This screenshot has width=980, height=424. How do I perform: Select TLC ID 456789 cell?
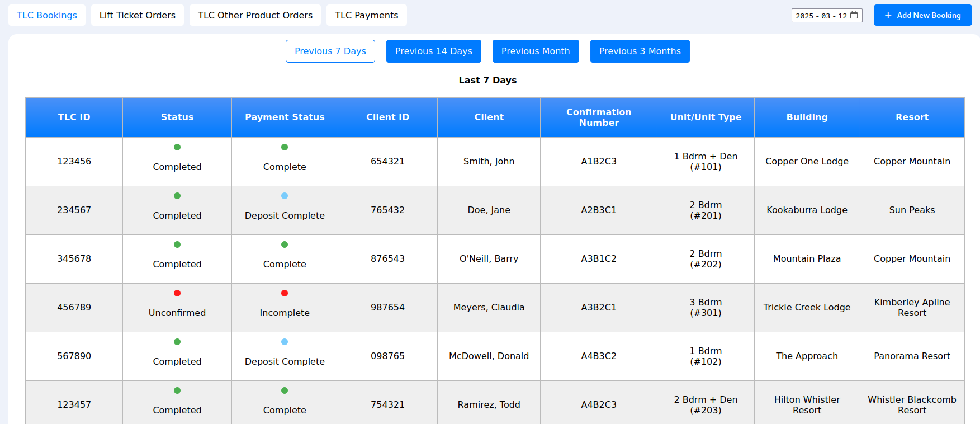click(x=74, y=308)
